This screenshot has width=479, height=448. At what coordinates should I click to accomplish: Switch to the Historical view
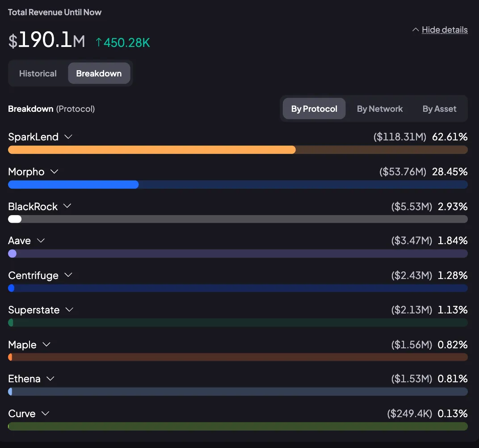pos(38,73)
